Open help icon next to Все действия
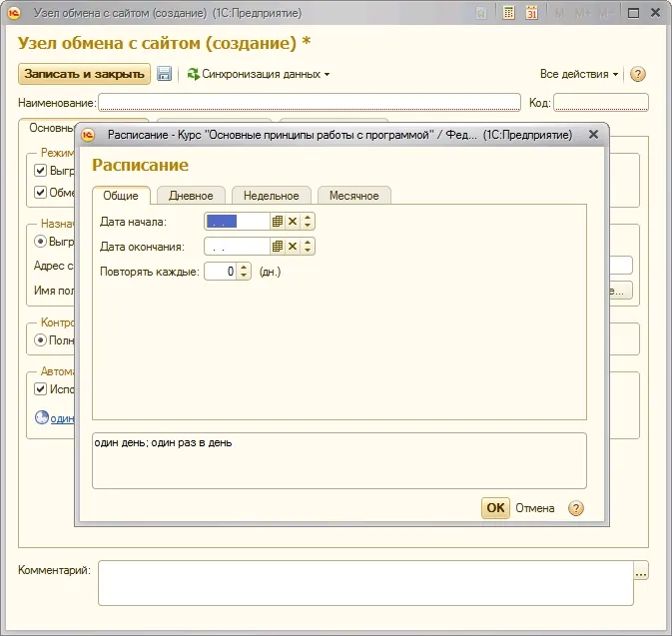 tap(638, 74)
